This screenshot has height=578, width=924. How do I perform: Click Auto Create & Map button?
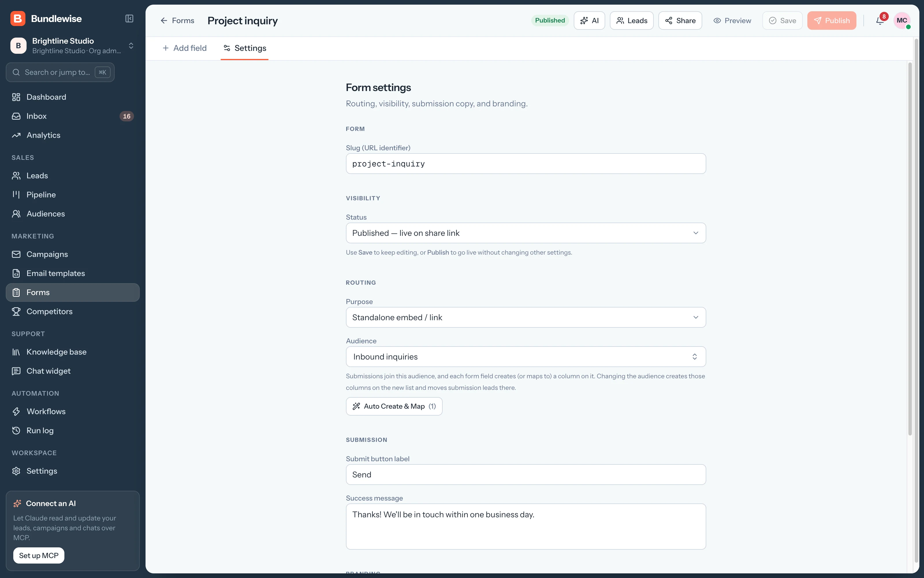[x=394, y=406]
